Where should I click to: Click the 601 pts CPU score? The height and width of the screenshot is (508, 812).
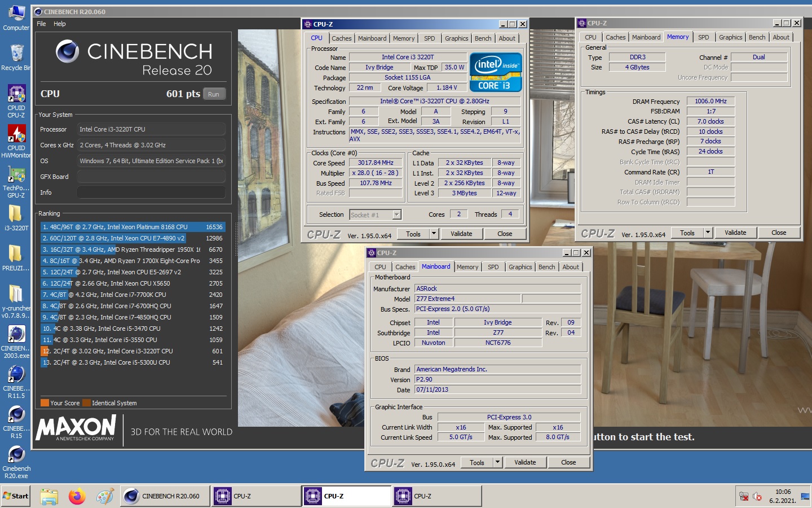pos(183,94)
